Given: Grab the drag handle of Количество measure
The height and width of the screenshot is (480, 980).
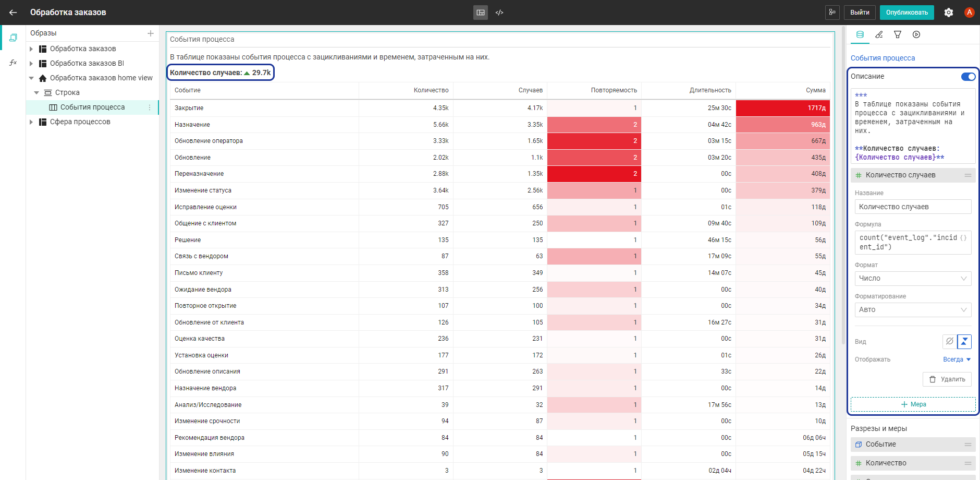Looking at the screenshot, I should pos(968,463).
